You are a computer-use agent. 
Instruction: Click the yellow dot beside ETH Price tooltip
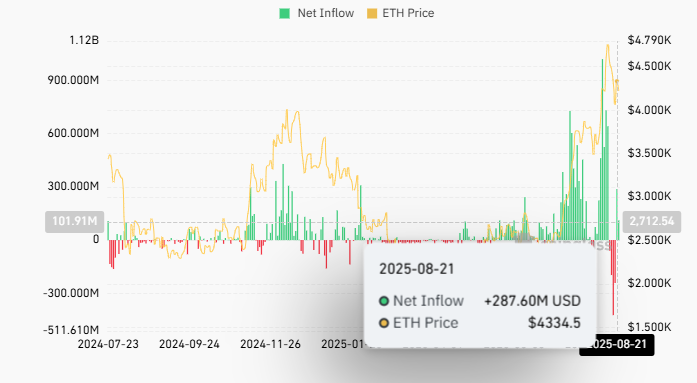coord(384,323)
